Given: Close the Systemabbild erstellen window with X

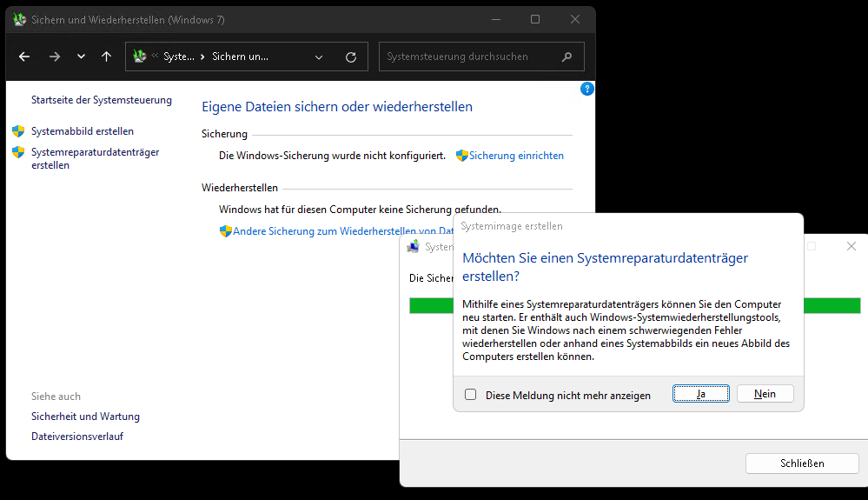Looking at the screenshot, I should pos(851,246).
